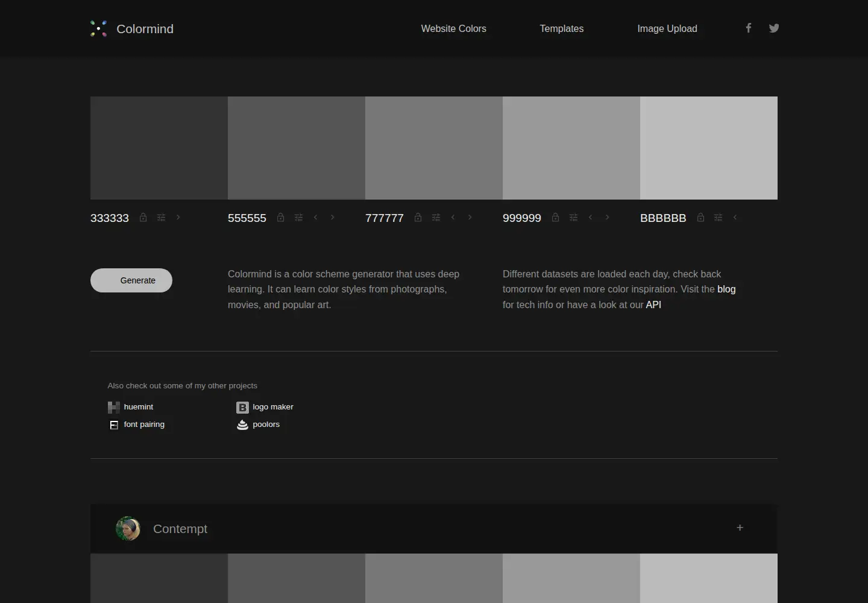Click the huemint project icon
Viewport: 868px width, 603px height.
click(113, 408)
